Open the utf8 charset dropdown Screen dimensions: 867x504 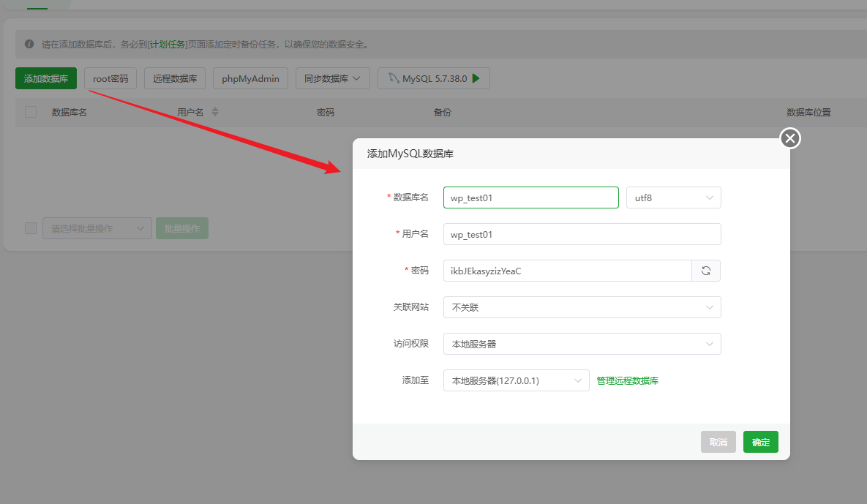pyautogui.click(x=673, y=198)
